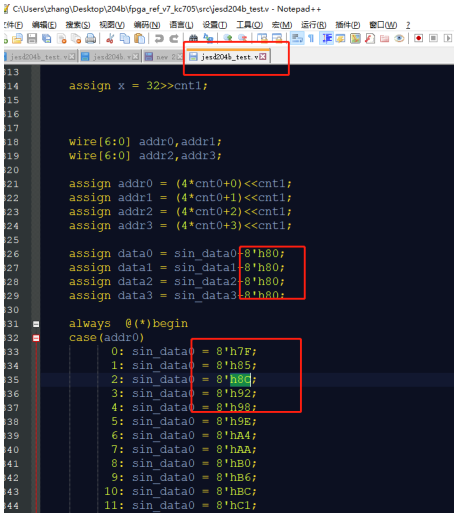Click the Paste clipboard icon
456x513 pixels.
tap(139, 39)
